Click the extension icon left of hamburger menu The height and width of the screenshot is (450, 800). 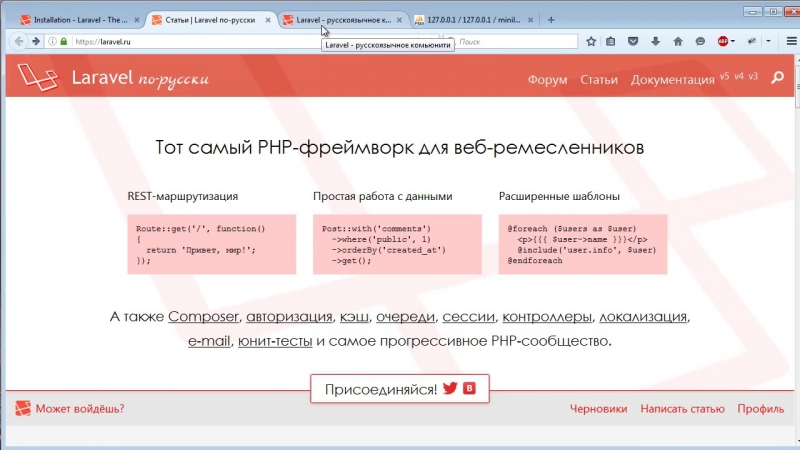[752, 41]
